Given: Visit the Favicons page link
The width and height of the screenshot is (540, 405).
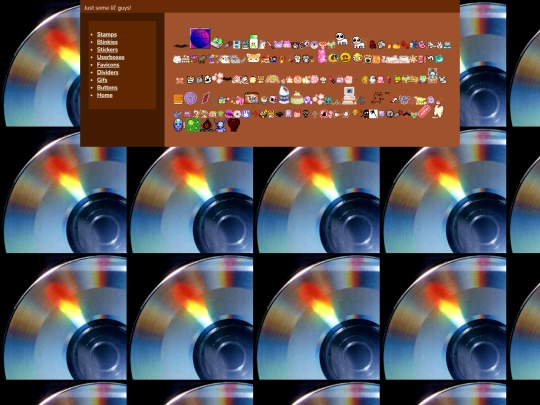Looking at the screenshot, I should tap(108, 65).
